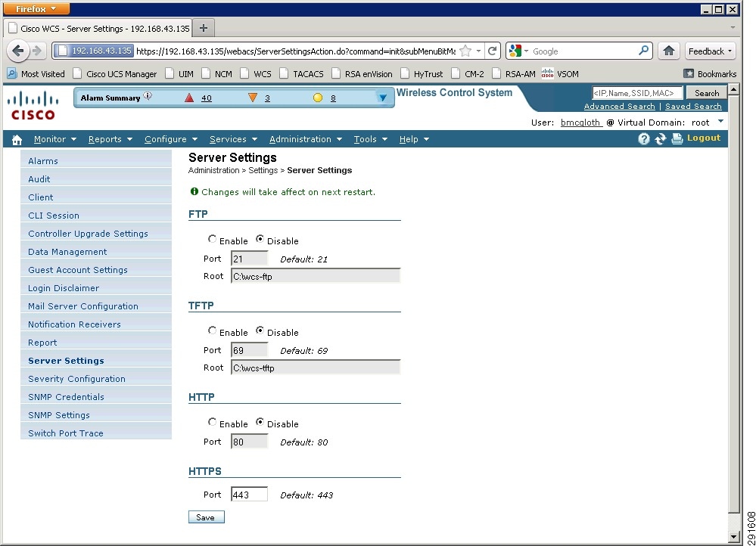The height and width of the screenshot is (546, 756).
Task: Open the Advanced Search link
Action: pos(619,106)
